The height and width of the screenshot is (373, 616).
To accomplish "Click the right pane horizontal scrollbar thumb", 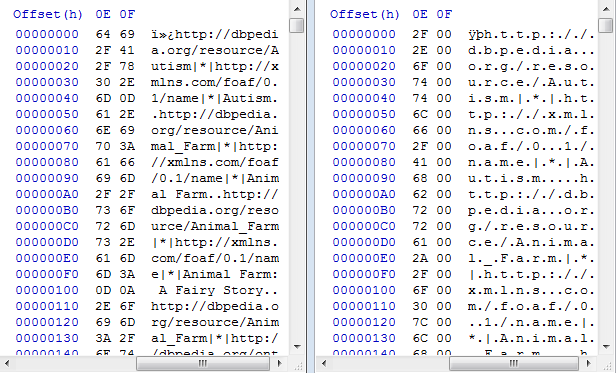I will tap(514, 363).
